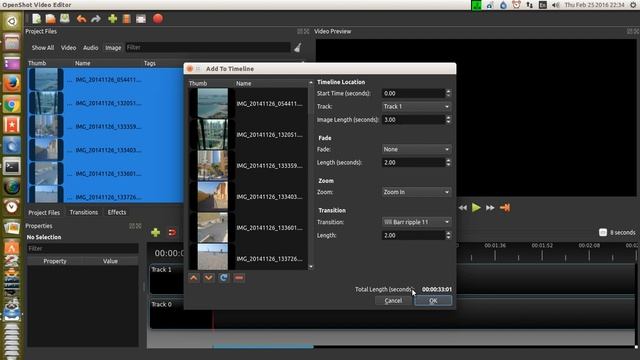
Task: Rewind the video preview
Action: pos(462,208)
